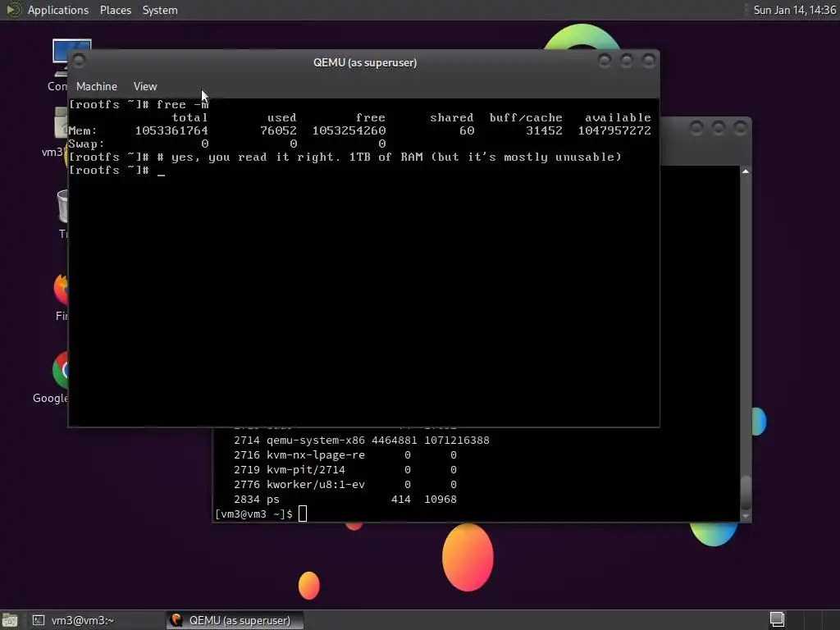Click the qemu-system-x86 process row in terminal
The width and height of the screenshot is (840, 630).
362,441
